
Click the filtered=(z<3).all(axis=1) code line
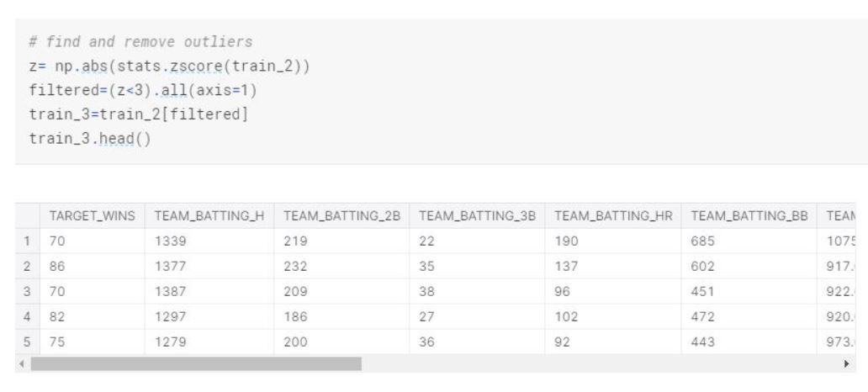click(x=143, y=90)
